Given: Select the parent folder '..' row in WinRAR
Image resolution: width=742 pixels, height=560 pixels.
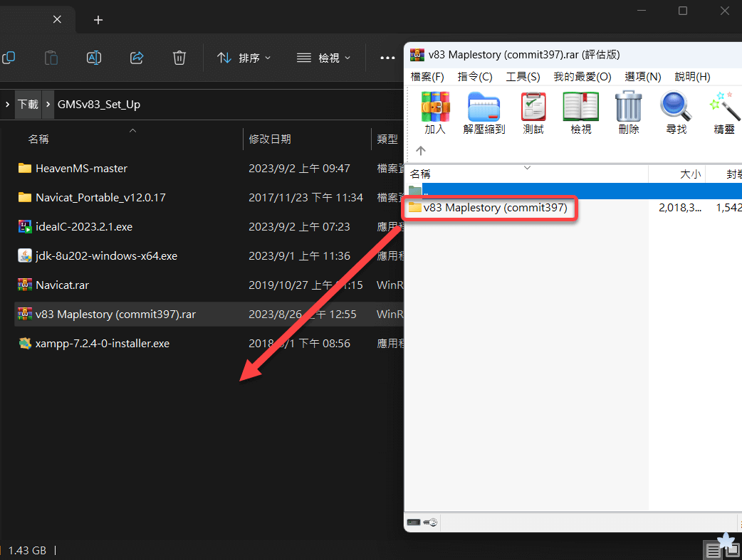Looking at the screenshot, I should click(575, 191).
